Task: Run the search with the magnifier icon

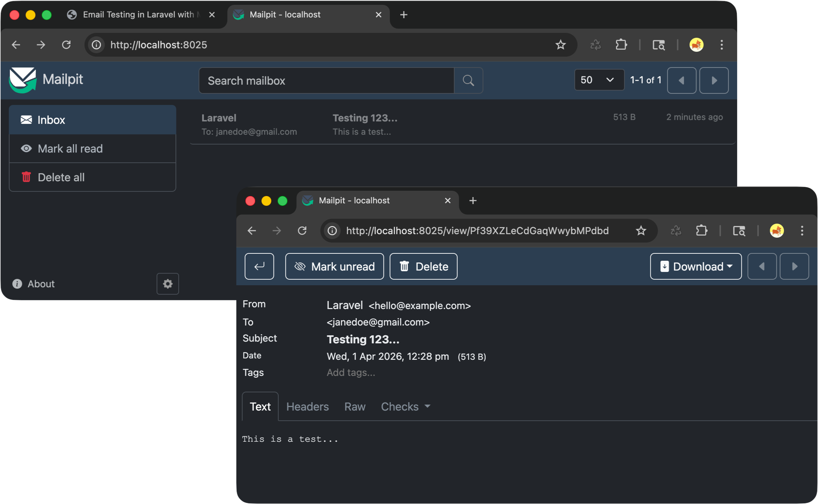Action: 469,80
